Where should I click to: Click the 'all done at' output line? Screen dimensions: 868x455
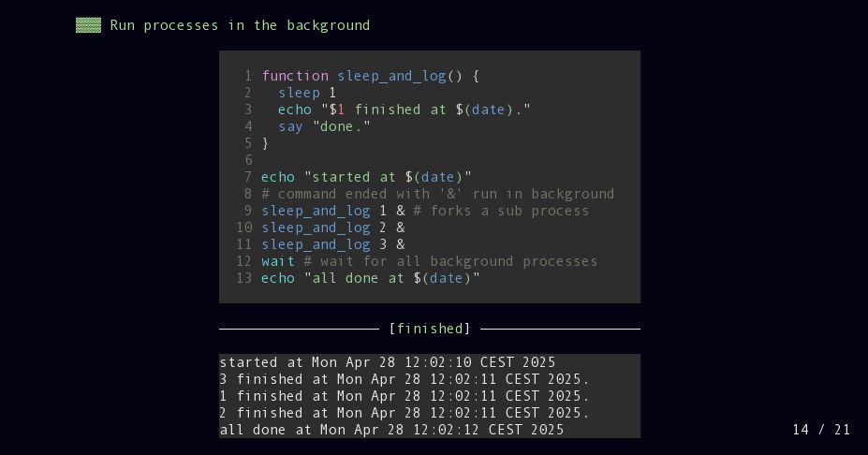pyautogui.click(x=392, y=430)
